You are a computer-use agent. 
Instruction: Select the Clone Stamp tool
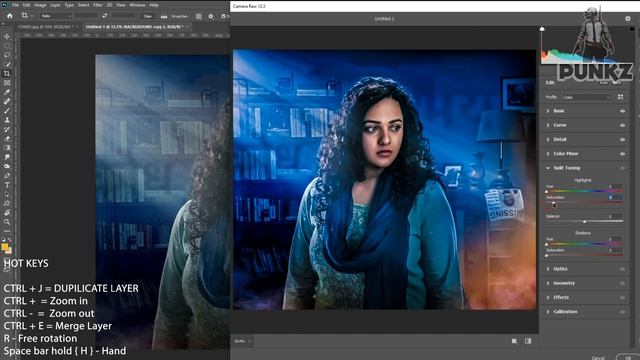(x=7, y=120)
